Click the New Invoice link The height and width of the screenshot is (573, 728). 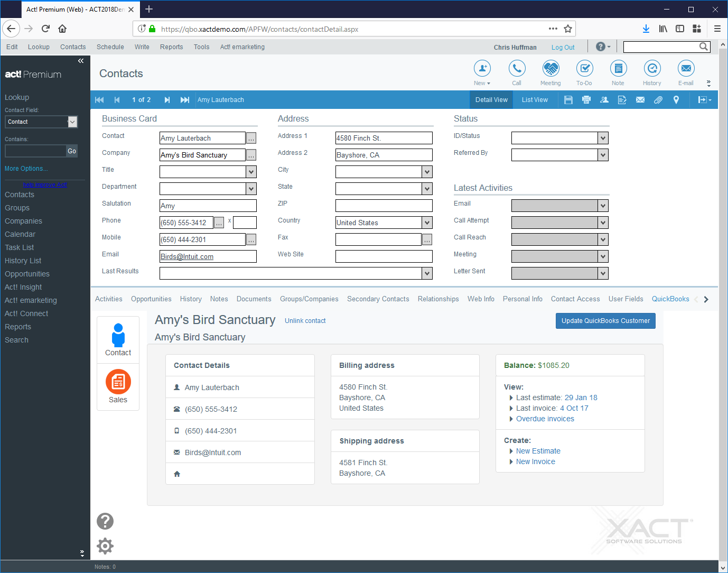click(x=536, y=461)
